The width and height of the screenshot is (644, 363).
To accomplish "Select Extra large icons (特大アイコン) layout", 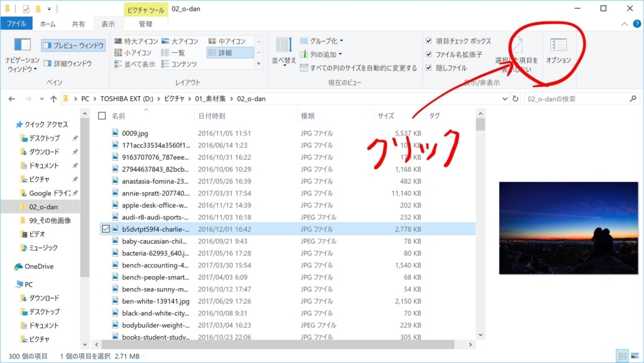I will (x=136, y=41).
